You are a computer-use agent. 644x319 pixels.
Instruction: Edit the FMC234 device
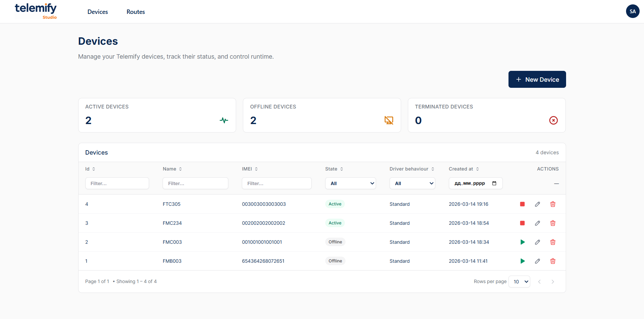point(537,223)
